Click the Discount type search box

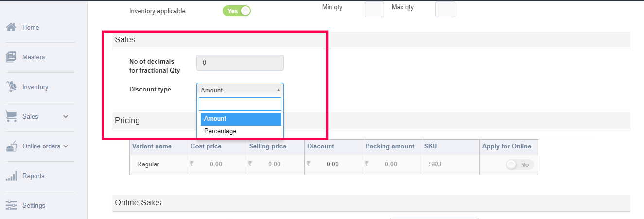240,104
